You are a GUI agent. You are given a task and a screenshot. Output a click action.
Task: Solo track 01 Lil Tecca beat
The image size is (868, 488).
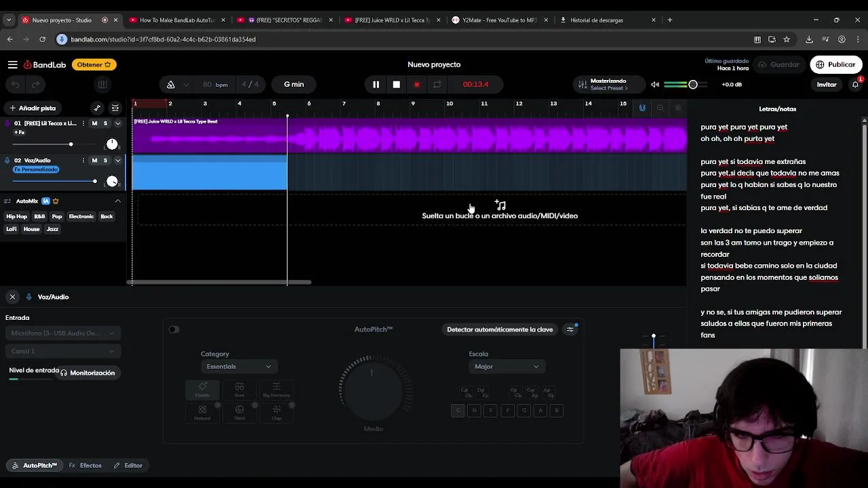pyautogui.click(x=105, y=123)
